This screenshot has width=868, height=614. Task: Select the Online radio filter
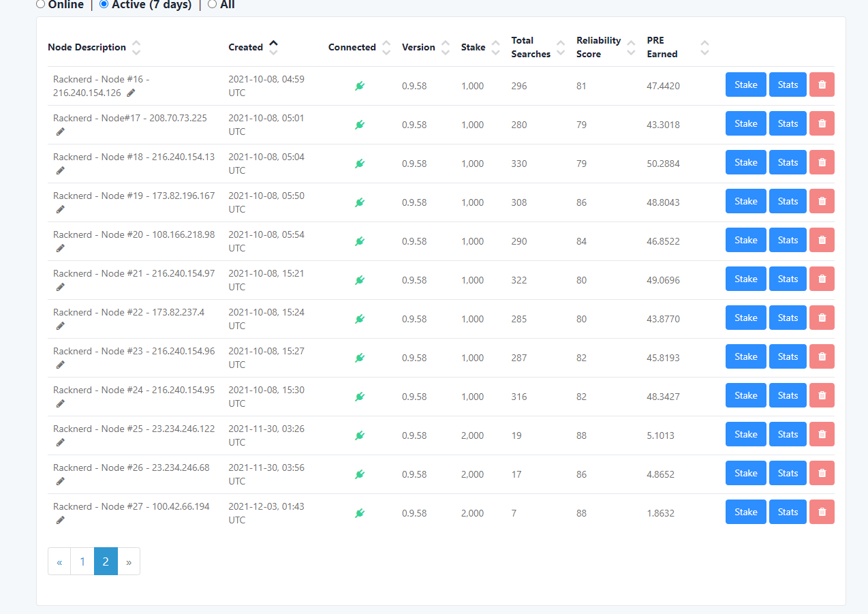tap(40, 4)
